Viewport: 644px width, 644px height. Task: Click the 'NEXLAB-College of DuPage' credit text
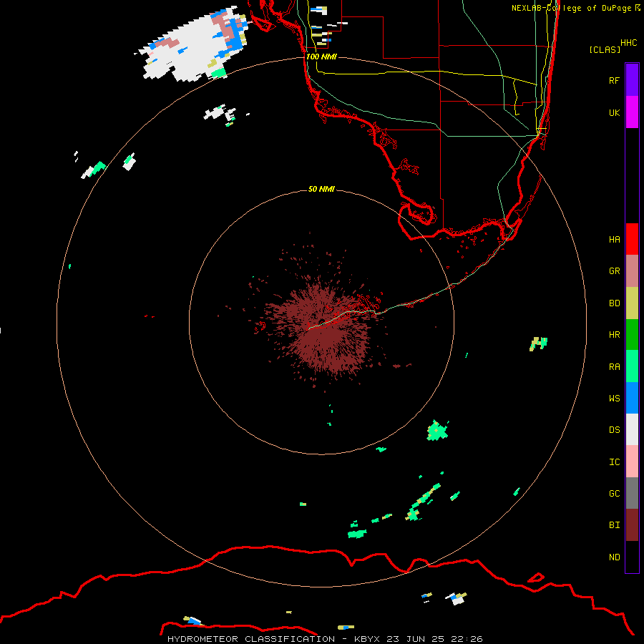point(571,8)
